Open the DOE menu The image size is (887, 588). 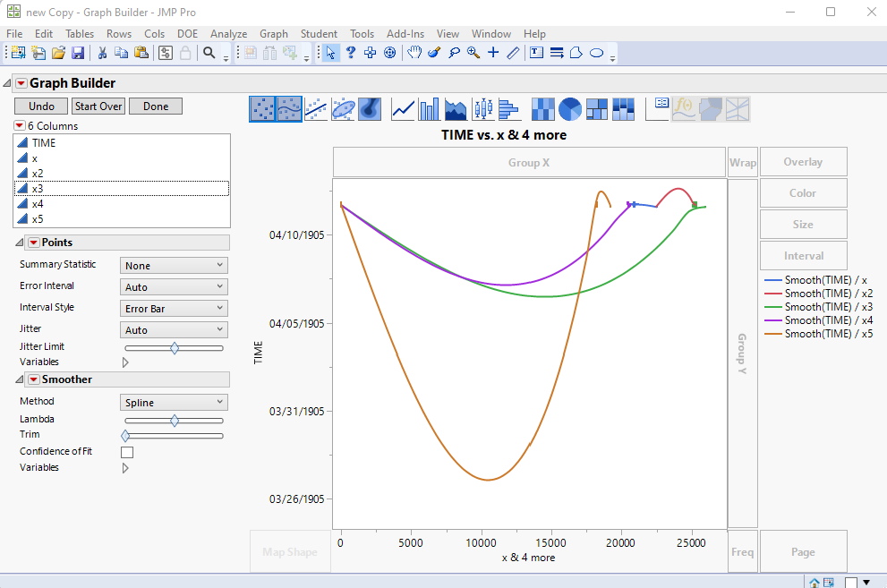187,34
